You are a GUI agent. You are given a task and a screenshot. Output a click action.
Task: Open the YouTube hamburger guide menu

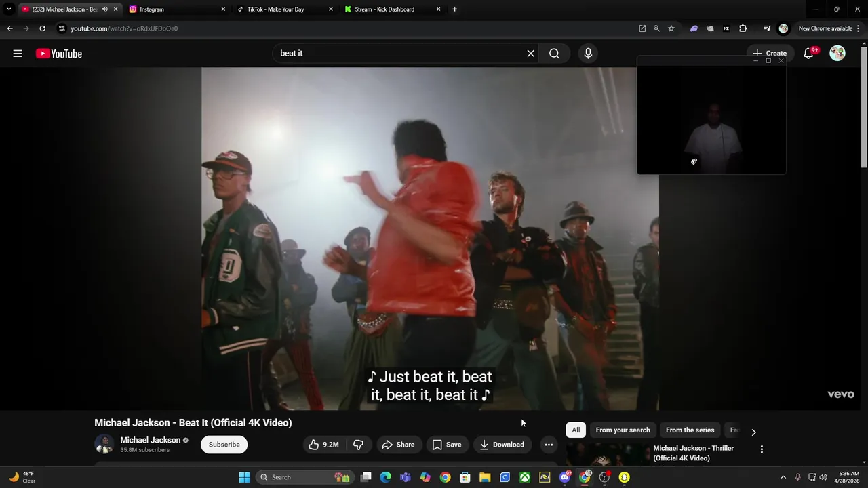(18, 54)
